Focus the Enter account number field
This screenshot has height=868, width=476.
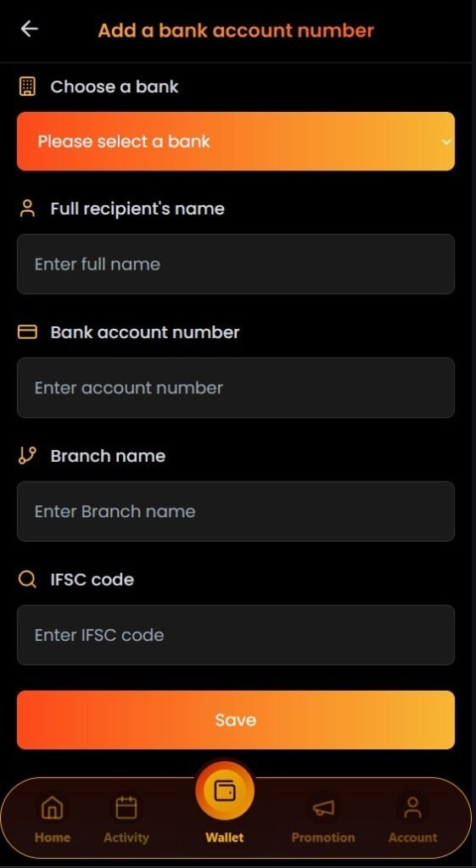[236, 387]
